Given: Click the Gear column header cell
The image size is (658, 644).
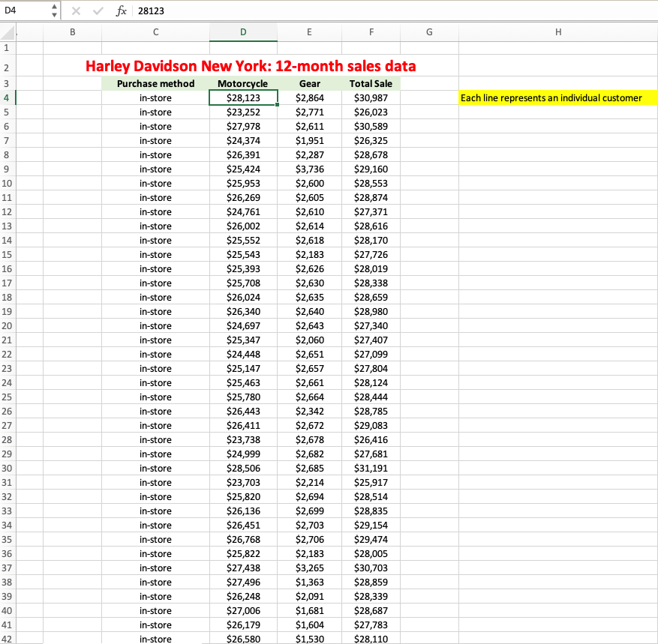Looking at the screenshot, I should 310,83.
